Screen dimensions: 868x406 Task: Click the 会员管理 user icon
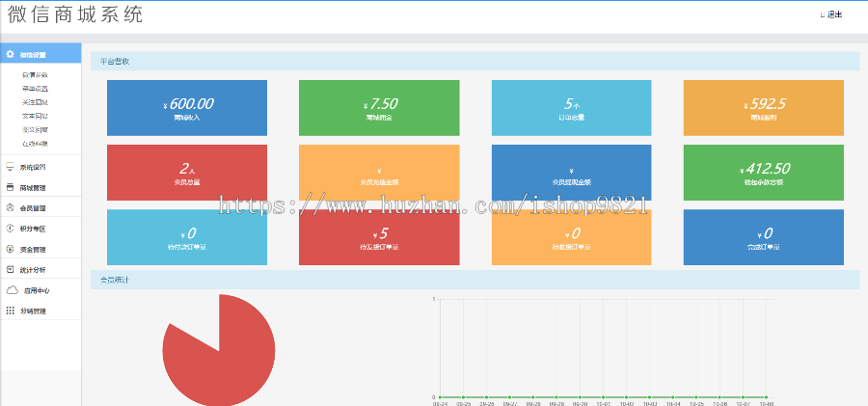pyautogui.click(x=10, y=207)
